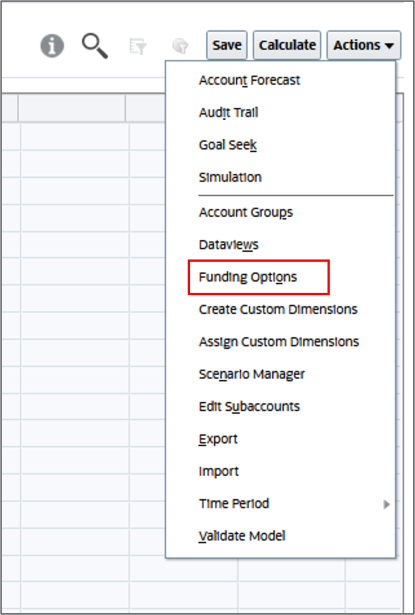Expand the Time Period submenu arrow
Viewport: 415px width, 615px height.
click(x=386, y=504)
